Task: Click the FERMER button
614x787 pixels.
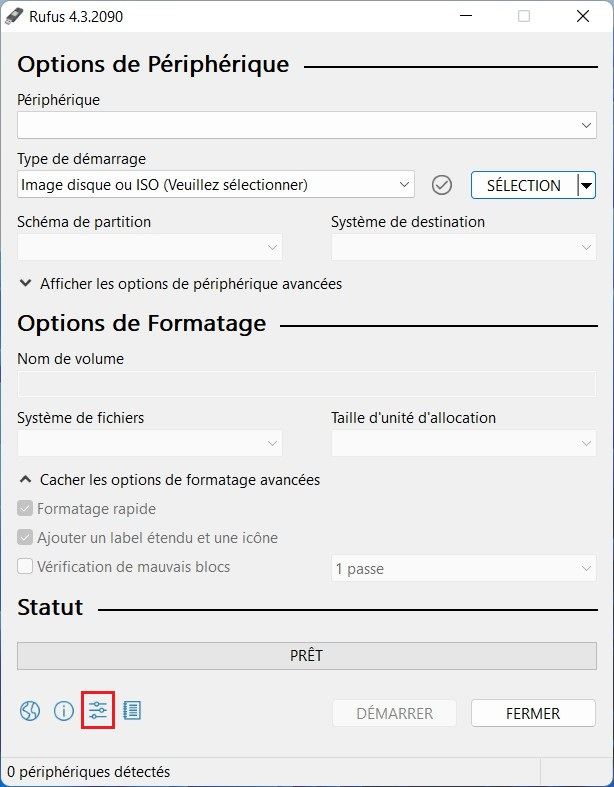Action: click(x=533, y=713)
